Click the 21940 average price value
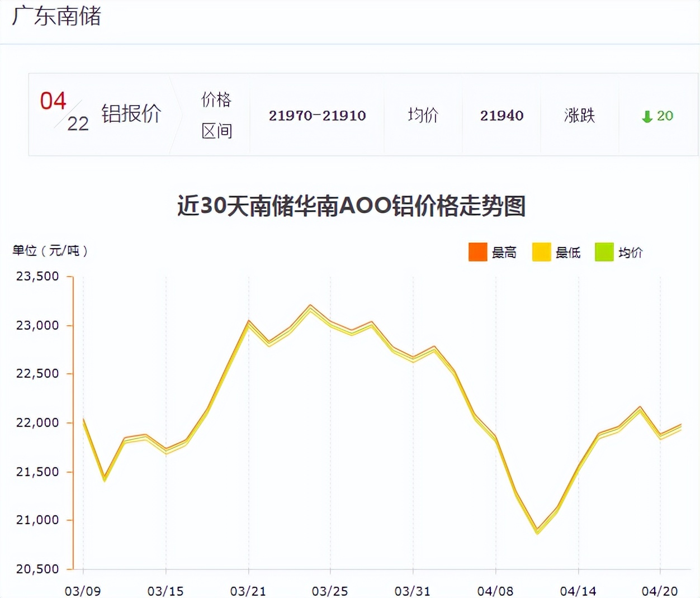 502,116
